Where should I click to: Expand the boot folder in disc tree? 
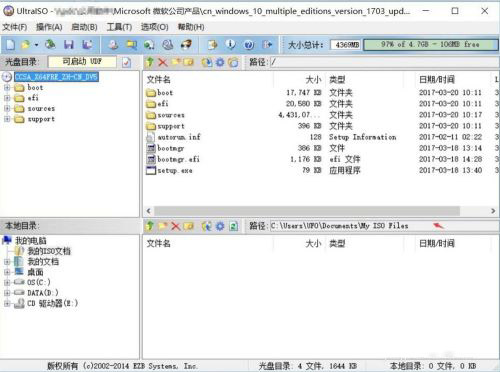point(7,88)
